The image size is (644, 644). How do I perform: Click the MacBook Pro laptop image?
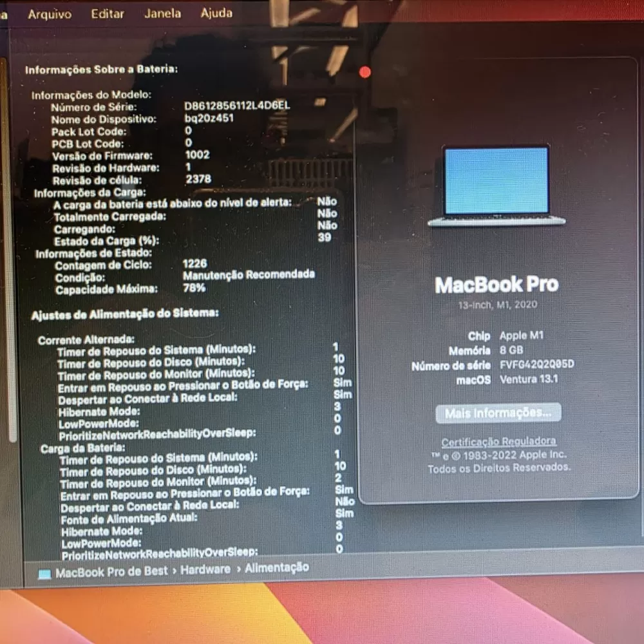[497, 186]
